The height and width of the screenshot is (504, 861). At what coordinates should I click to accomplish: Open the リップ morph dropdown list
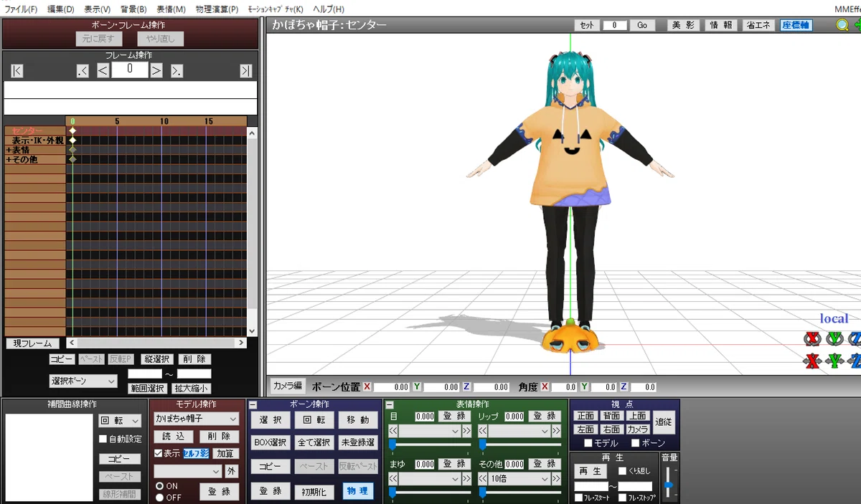point(519,431)
